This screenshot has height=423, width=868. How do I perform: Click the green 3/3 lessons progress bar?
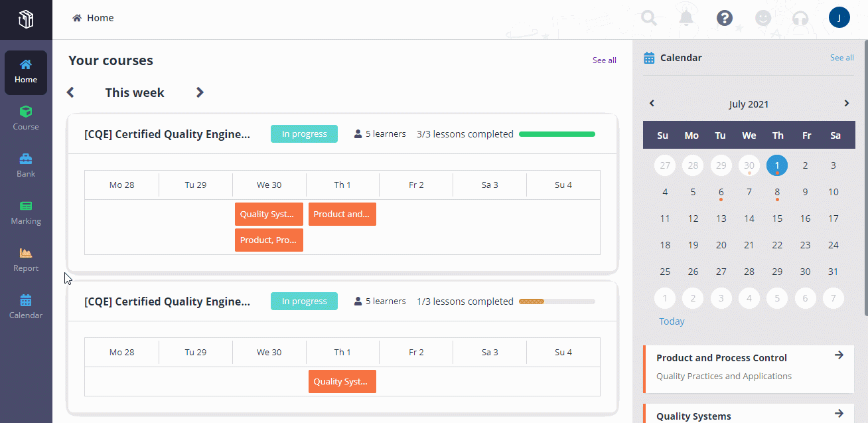coord(557,134)
